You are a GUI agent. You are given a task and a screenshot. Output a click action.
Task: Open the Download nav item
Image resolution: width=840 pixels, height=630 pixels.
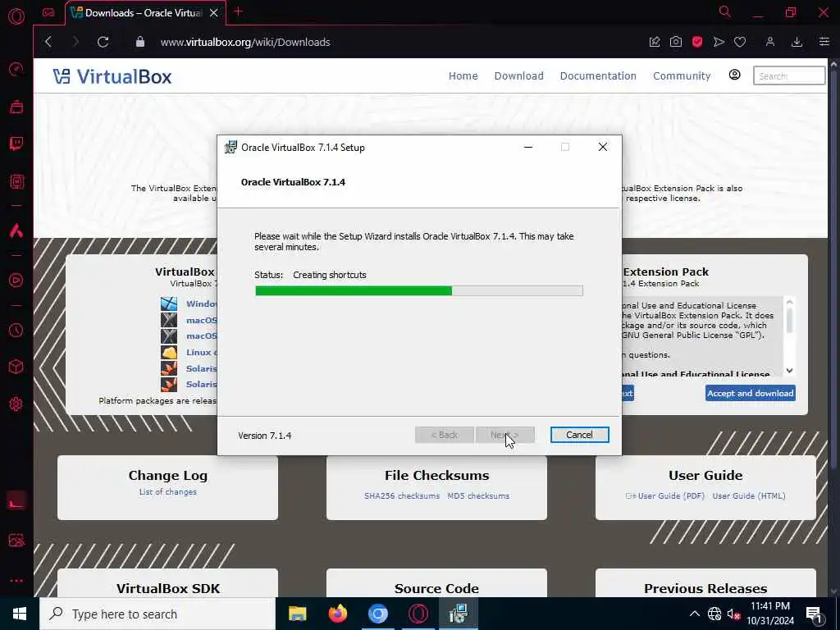click(518, 76)
